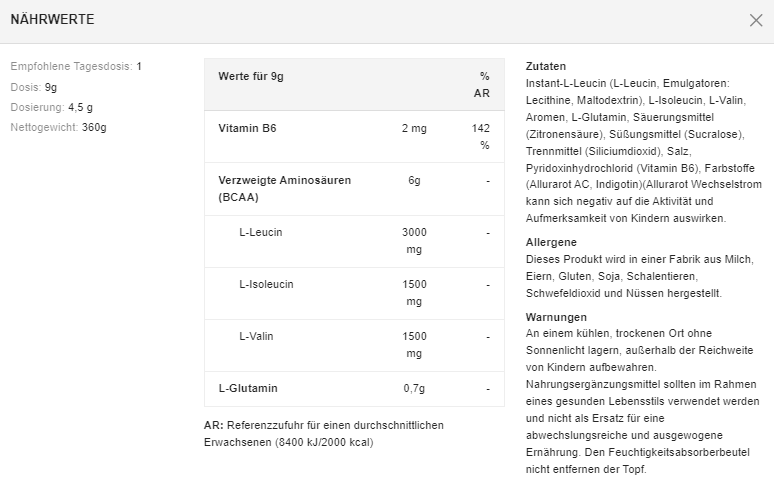The width and height of the screenshot is (774, 487).
Task: Click the AR Referenzzufuhr footnote text
Action: [323, 433]
